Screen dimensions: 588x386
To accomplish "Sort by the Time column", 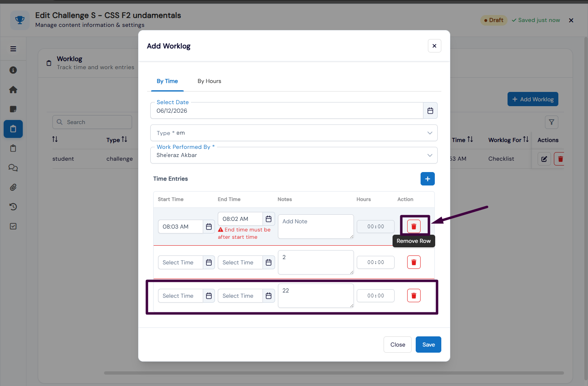I will [x=470, y=140].
